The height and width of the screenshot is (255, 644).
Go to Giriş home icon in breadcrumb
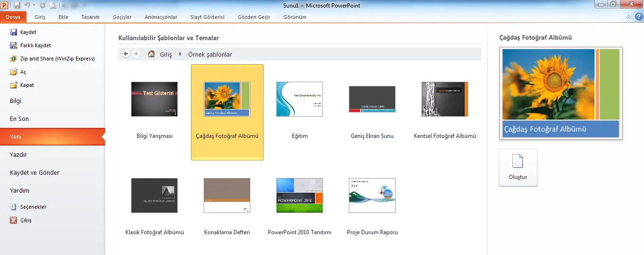point(151,54)
